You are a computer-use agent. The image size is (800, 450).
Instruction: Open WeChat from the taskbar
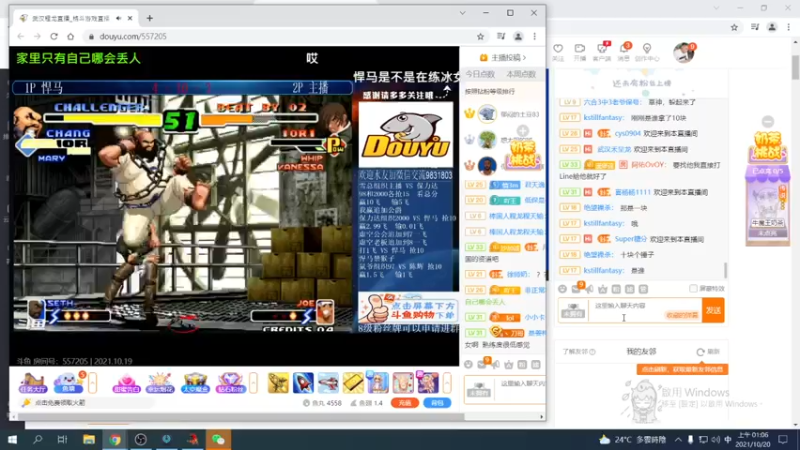coord(218,439)
